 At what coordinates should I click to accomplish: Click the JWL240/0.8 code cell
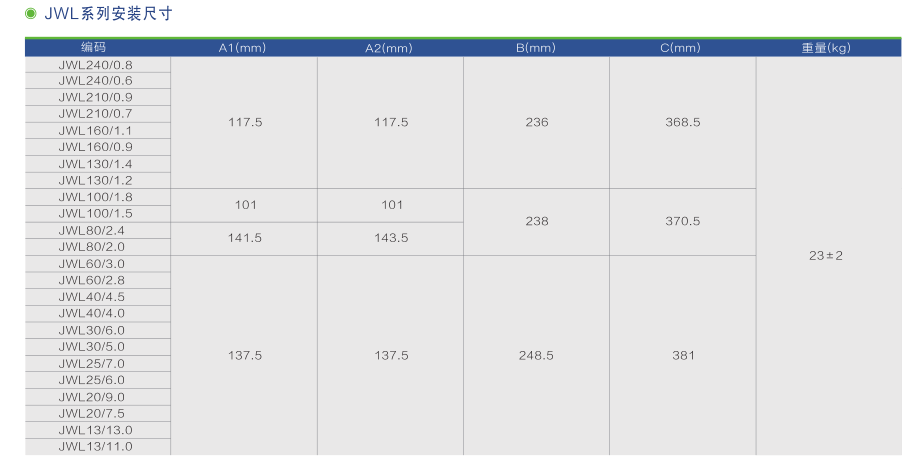95,64
